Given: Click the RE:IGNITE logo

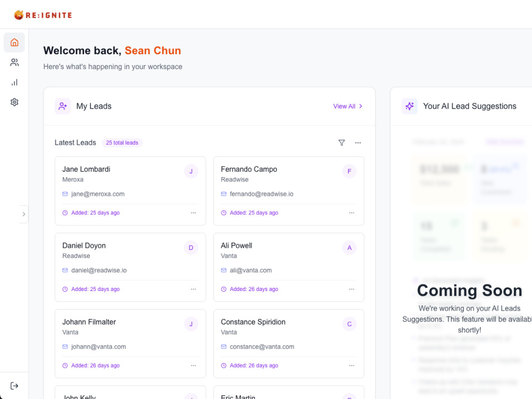Looking at the screenshot, I should (x=43, y=15).
